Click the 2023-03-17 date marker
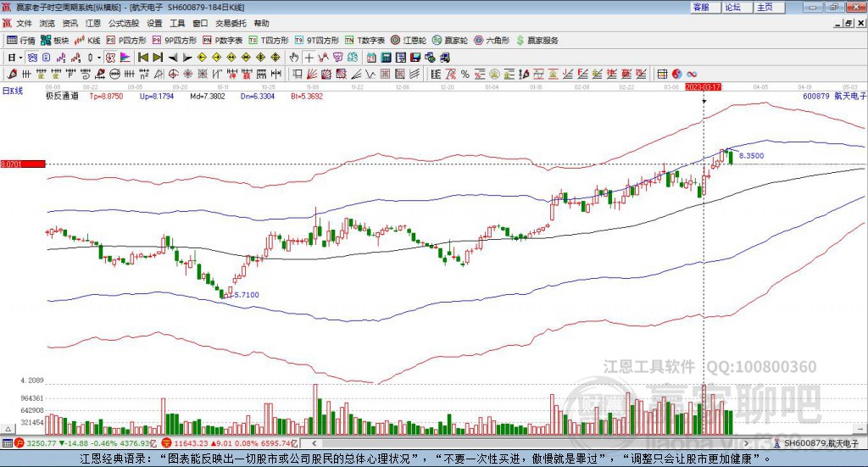Screen dimensions: 868x467 [x=703, y=87]
